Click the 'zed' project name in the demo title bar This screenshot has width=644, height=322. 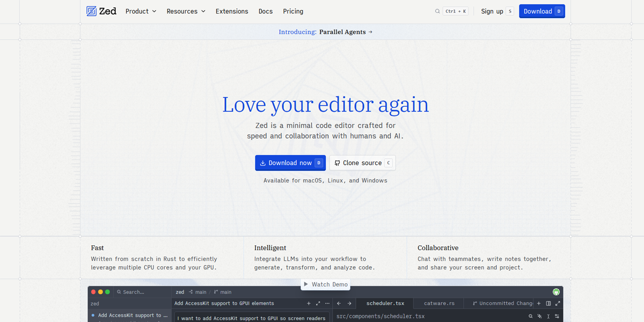tap(180, 292)
